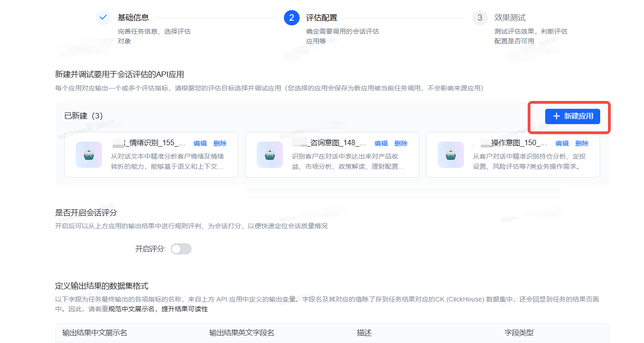Viewport: 644px width, 343px height.
Task: Jump to the 效果测试 step title
Action: pyautogui.click(x=510, y=18)
